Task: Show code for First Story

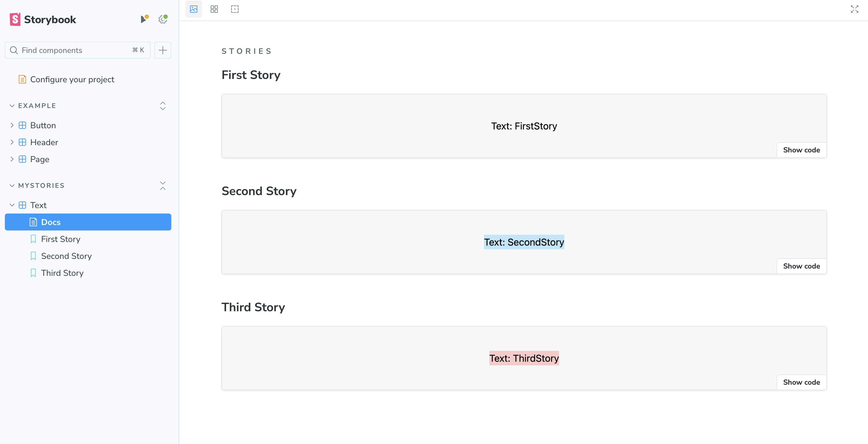Action: (x=801, y=150)
